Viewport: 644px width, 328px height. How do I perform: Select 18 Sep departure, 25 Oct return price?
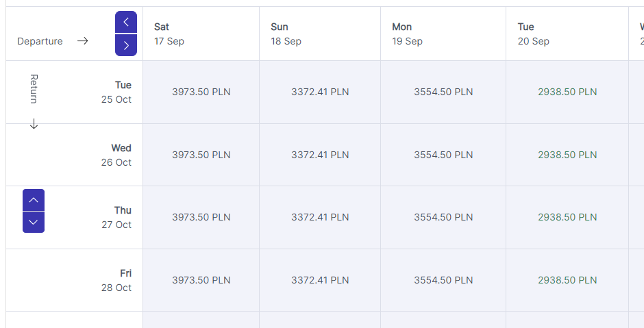point(320,92)
